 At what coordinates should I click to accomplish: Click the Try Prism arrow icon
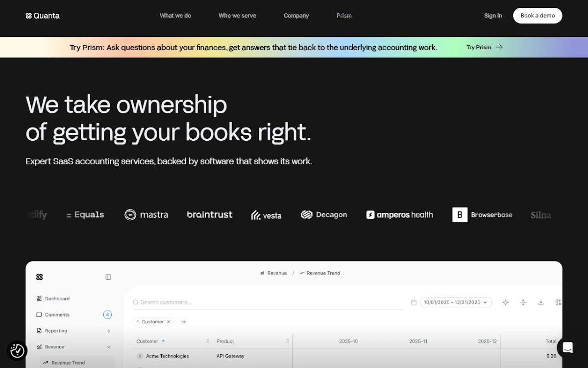(499, 47)
